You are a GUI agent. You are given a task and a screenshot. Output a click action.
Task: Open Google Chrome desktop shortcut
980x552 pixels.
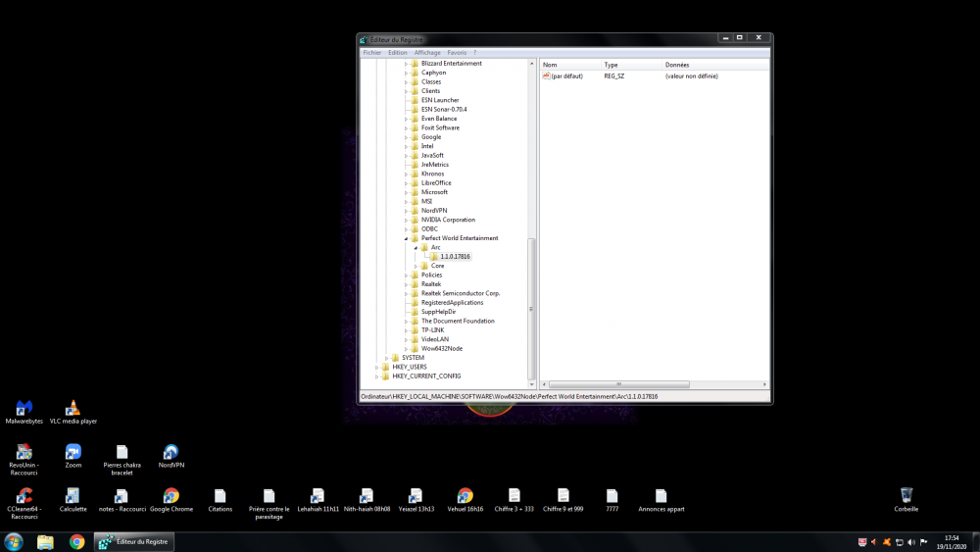171,499
